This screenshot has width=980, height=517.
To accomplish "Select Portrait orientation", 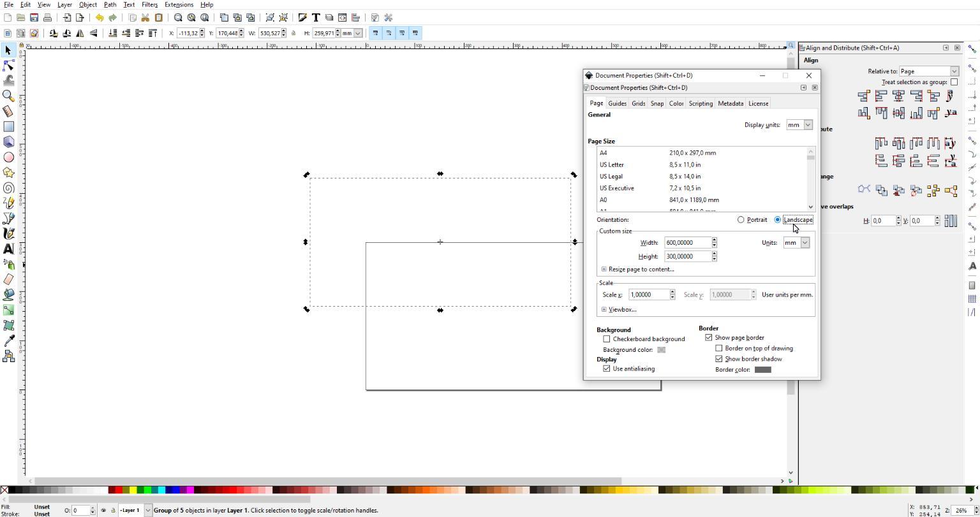I will [741, 220].
